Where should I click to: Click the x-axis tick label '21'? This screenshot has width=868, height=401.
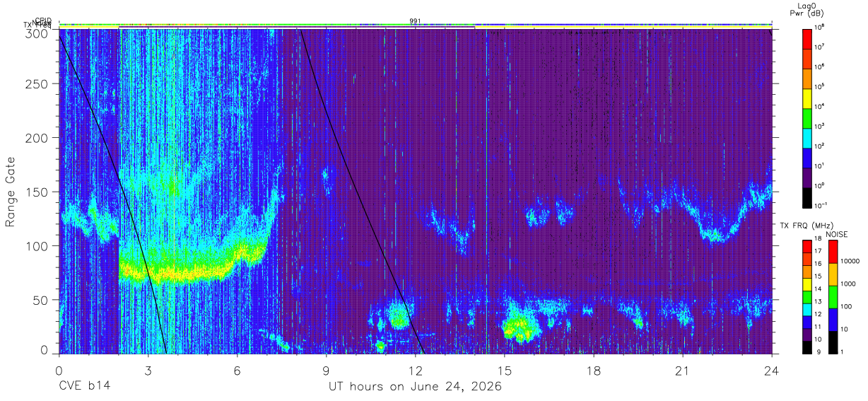click(x=683, y=370)
